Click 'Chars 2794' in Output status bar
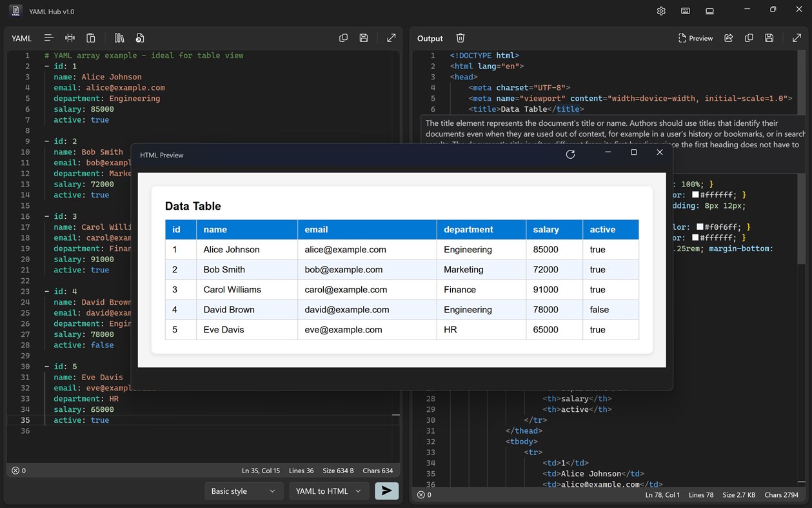Viewport: 812px width, 508px height. pyautogui.click(x=781, y=495)
